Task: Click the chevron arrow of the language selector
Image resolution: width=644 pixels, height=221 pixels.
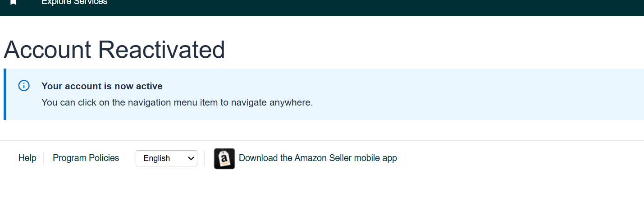Action: click(191, 158)
